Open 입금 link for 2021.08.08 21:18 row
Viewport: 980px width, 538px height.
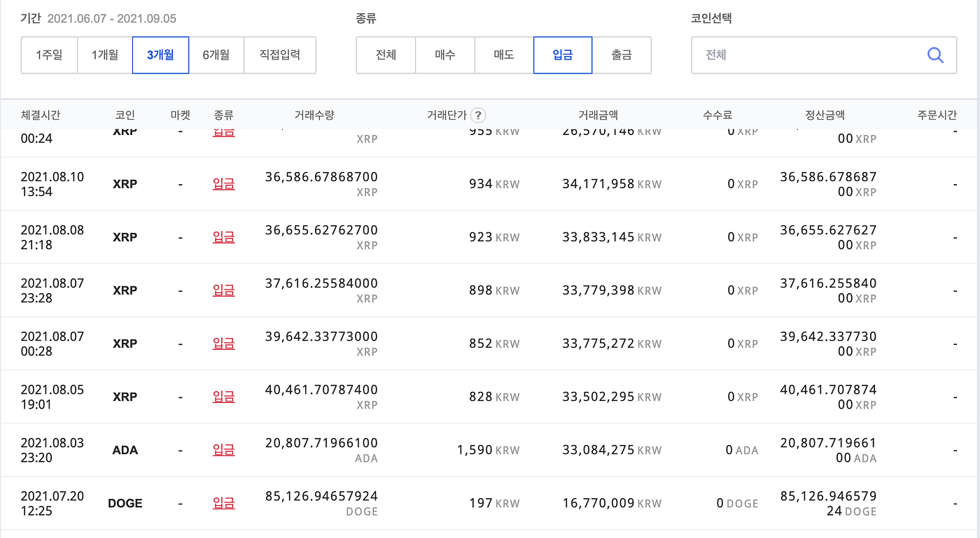223,237
